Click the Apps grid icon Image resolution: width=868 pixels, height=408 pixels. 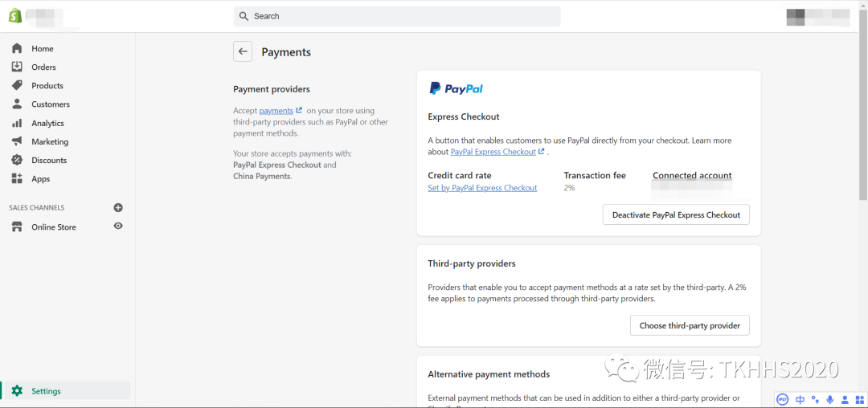pyautogui.click(x=17, y=179)
